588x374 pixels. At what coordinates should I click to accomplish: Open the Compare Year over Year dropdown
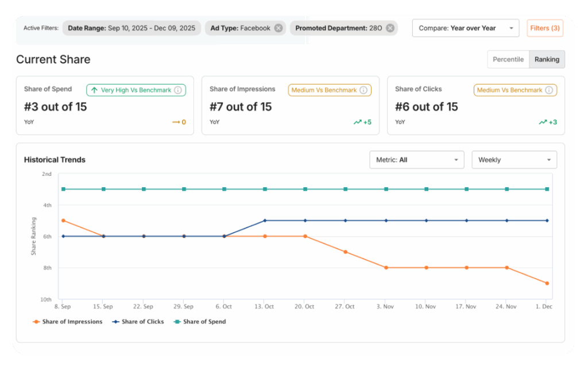(466, 28)
